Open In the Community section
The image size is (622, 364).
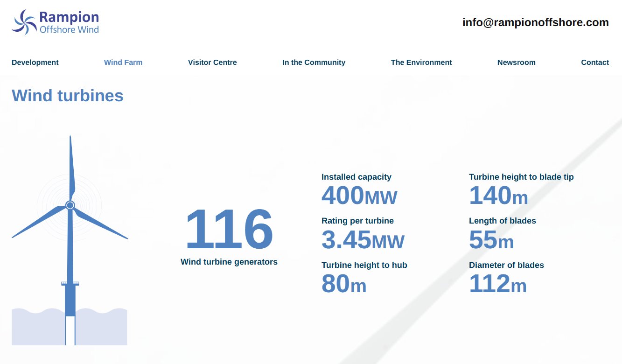pos(314,63)
